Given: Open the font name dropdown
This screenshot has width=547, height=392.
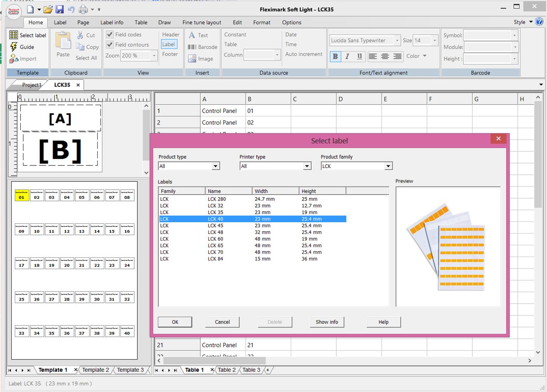Looking at the screenshot, I should coord(397,40).
